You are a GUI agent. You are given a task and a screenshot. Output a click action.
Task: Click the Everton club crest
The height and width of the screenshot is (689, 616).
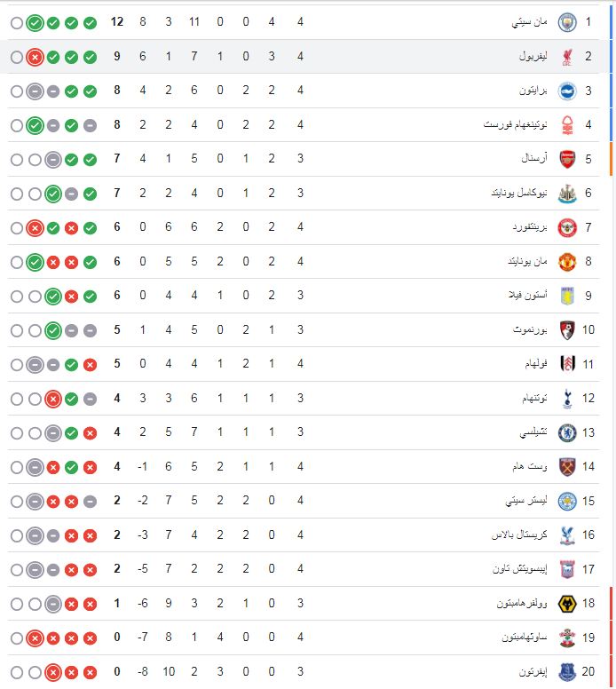coord(566,672)
